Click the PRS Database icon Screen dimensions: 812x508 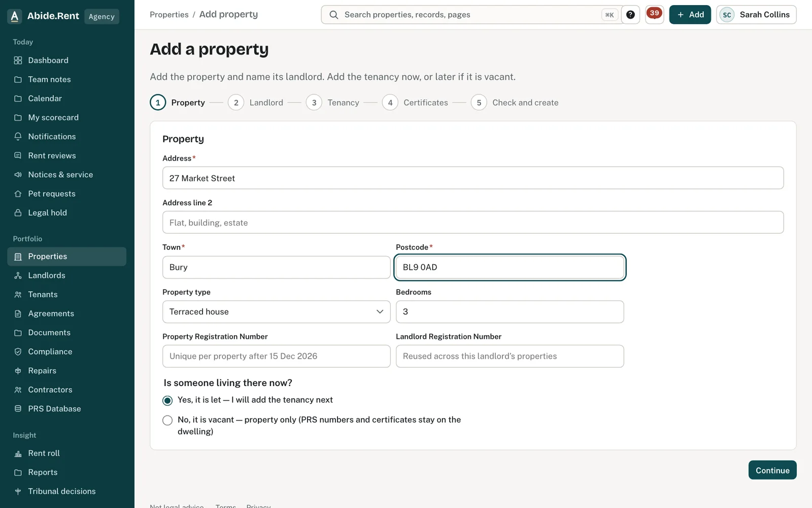coord(18,409)
